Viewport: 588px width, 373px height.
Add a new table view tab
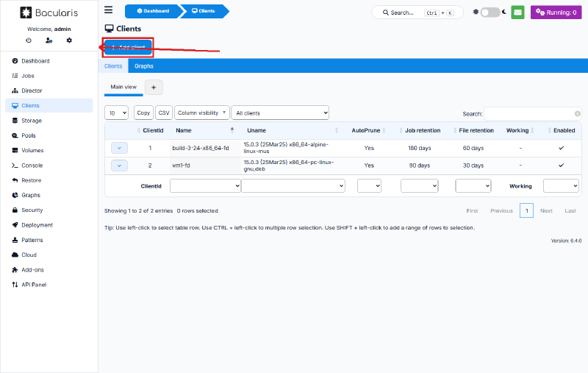click(154, 88)
